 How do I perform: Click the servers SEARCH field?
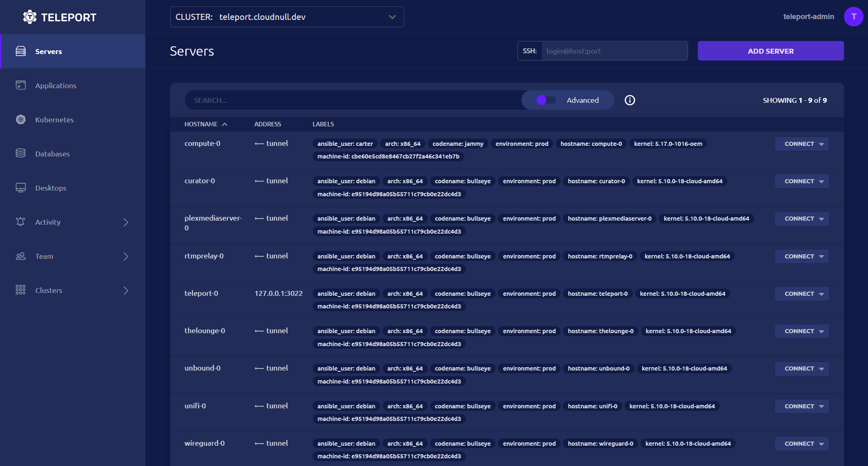(353, 100)
